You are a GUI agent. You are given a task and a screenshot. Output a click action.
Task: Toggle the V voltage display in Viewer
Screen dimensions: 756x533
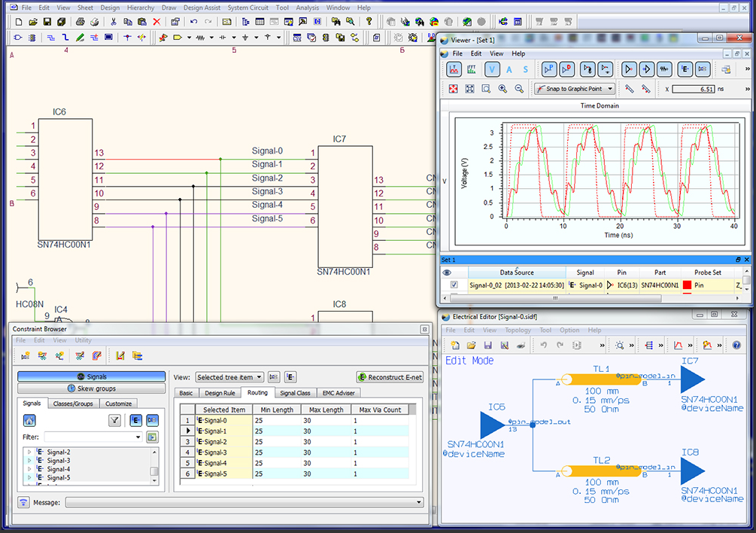(x=492, y=69)
